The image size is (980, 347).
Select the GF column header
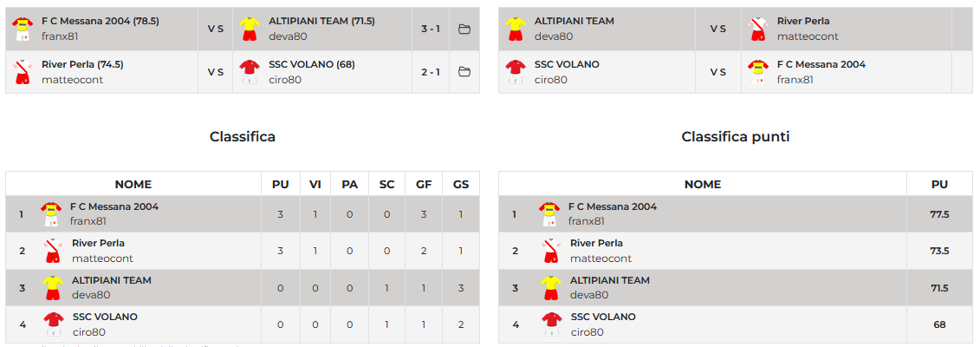424,184
